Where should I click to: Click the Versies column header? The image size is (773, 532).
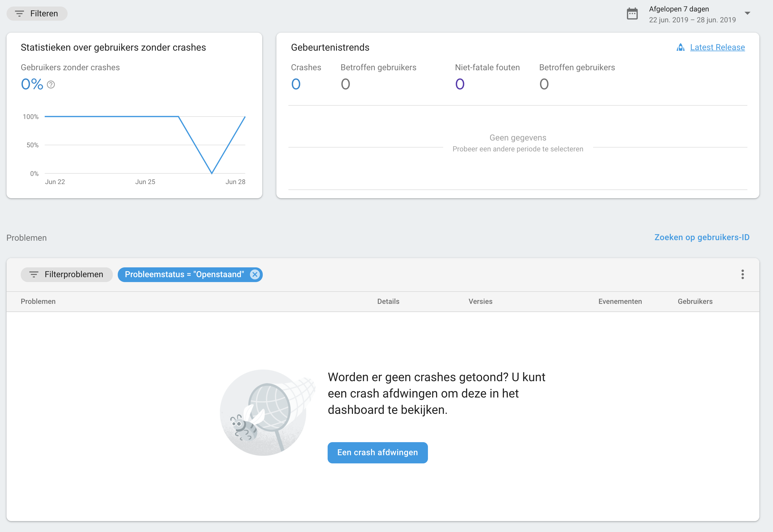pos(480,301)
